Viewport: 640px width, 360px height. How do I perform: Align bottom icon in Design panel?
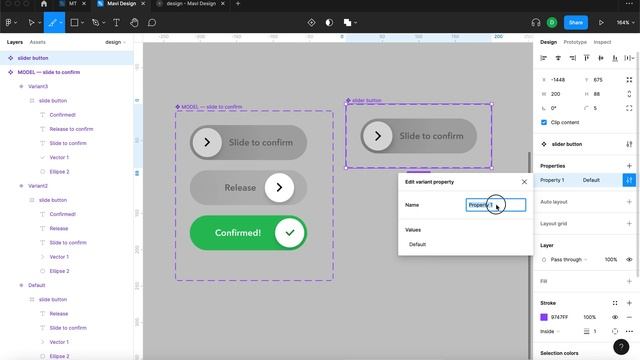point(615,58)
